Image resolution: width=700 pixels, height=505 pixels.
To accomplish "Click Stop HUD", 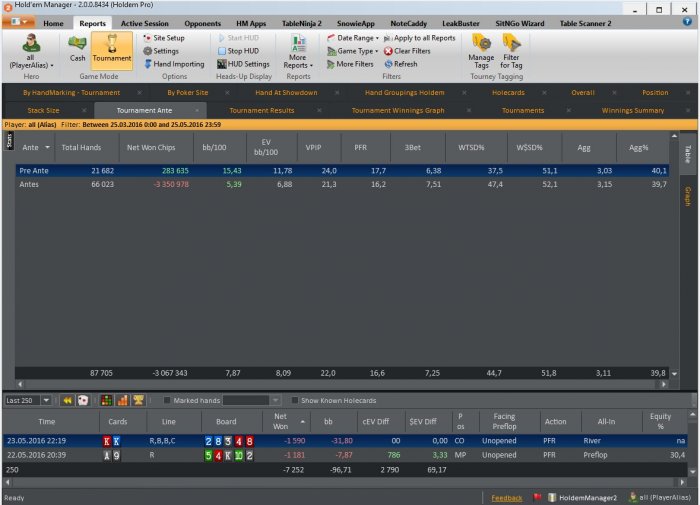I will point(238,51).
